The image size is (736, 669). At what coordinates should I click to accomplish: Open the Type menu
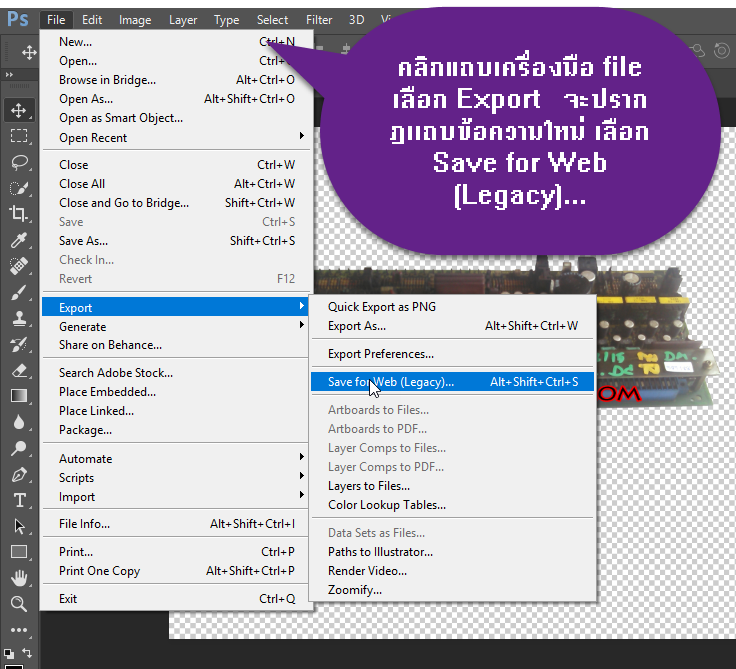[x=226, y=20]
